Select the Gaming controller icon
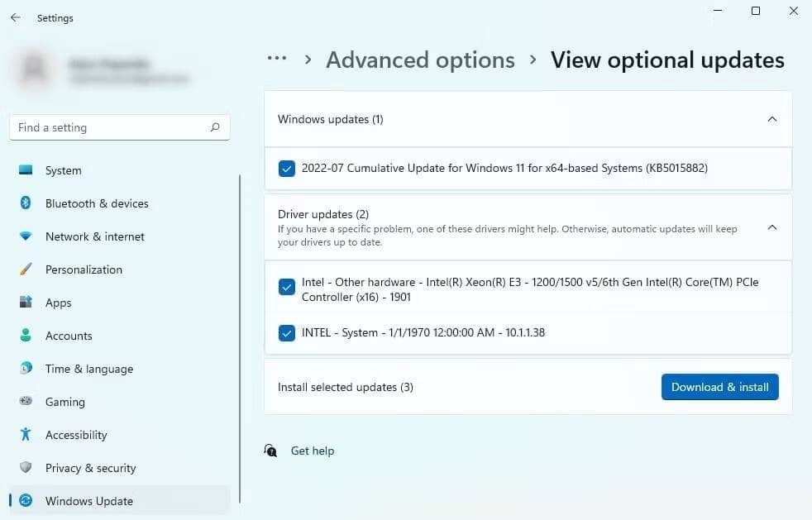812x520 pixels. tap(26, 402)
